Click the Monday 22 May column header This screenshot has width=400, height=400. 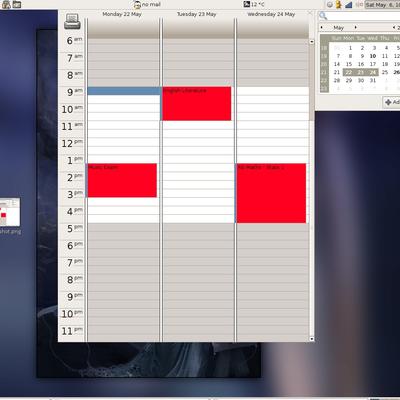click(x=122, y=14)
